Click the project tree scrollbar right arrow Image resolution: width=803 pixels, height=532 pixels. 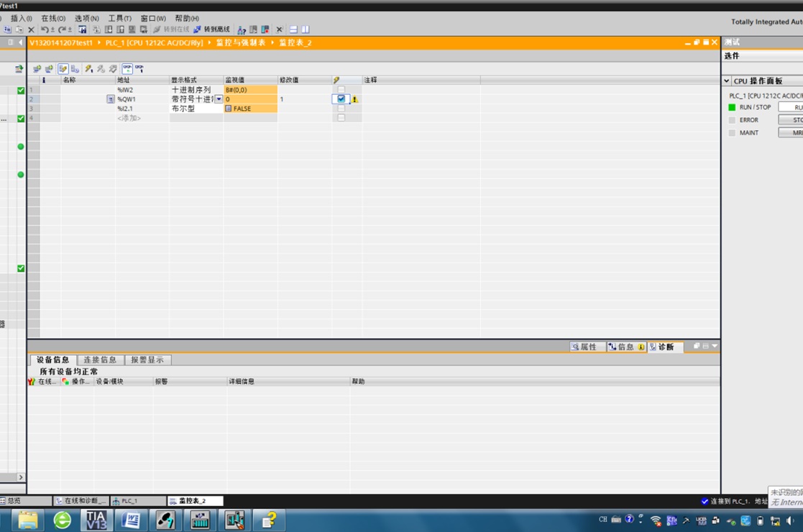(20, 477)
